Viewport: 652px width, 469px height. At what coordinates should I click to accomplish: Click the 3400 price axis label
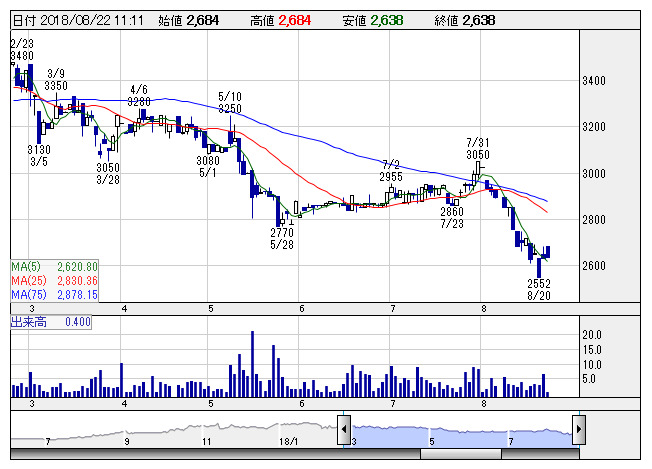tap(594, 81)
